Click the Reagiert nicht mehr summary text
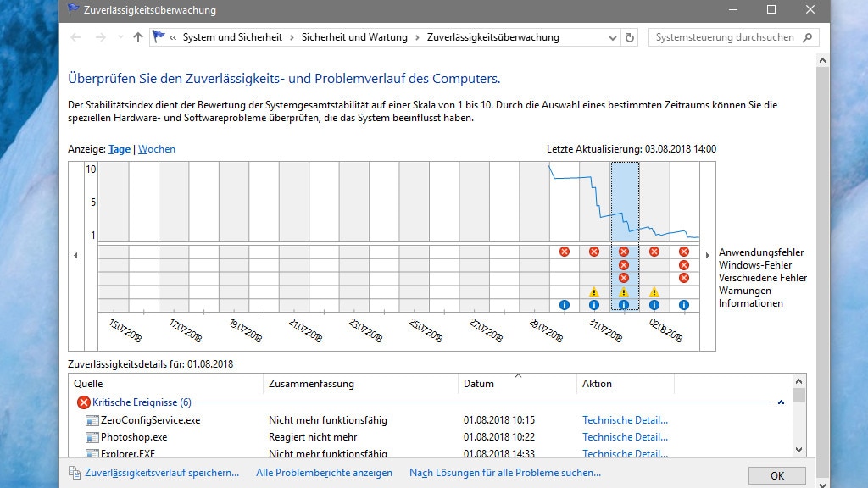 (x=313, y=437)
